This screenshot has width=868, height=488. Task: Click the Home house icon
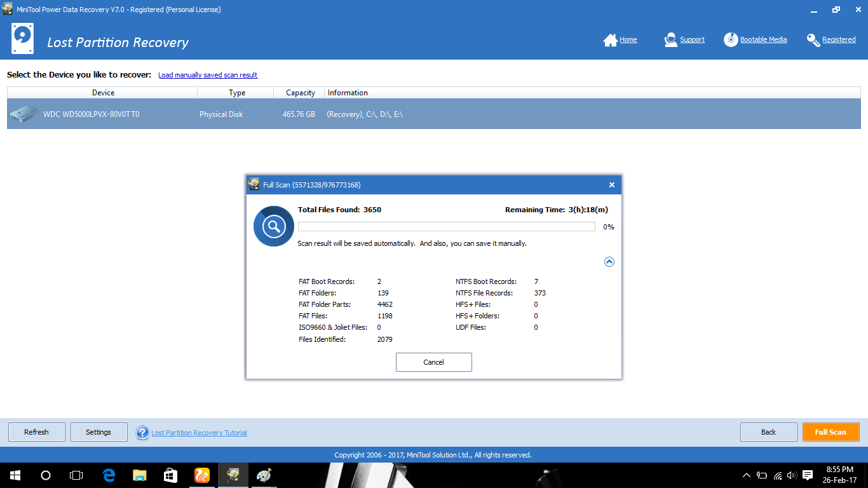pyautogui.click(x=610, y=40)
